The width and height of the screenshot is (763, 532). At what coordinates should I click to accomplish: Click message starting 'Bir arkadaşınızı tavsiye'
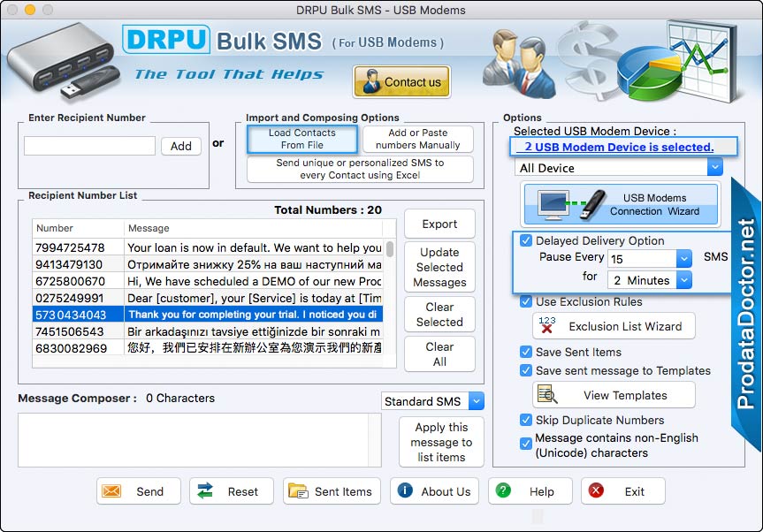point(254,331)
